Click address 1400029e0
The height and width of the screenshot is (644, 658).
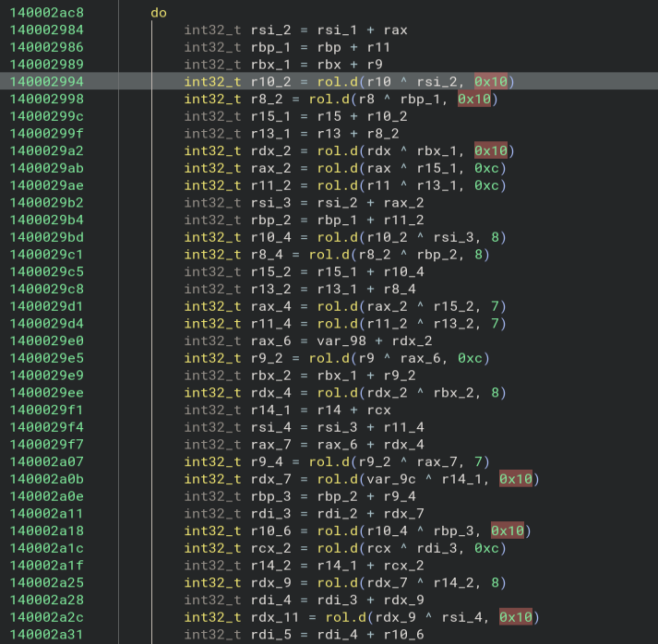click(46, 340)
